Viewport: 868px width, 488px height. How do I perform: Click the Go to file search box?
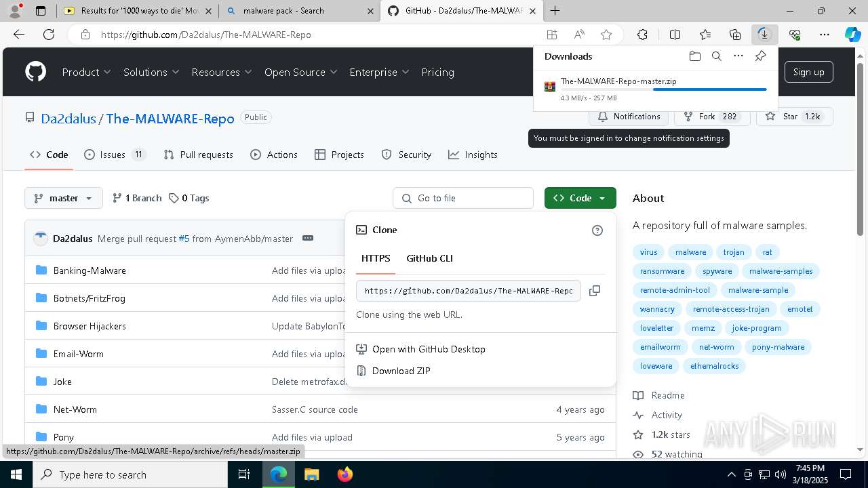tap(463, 198)
